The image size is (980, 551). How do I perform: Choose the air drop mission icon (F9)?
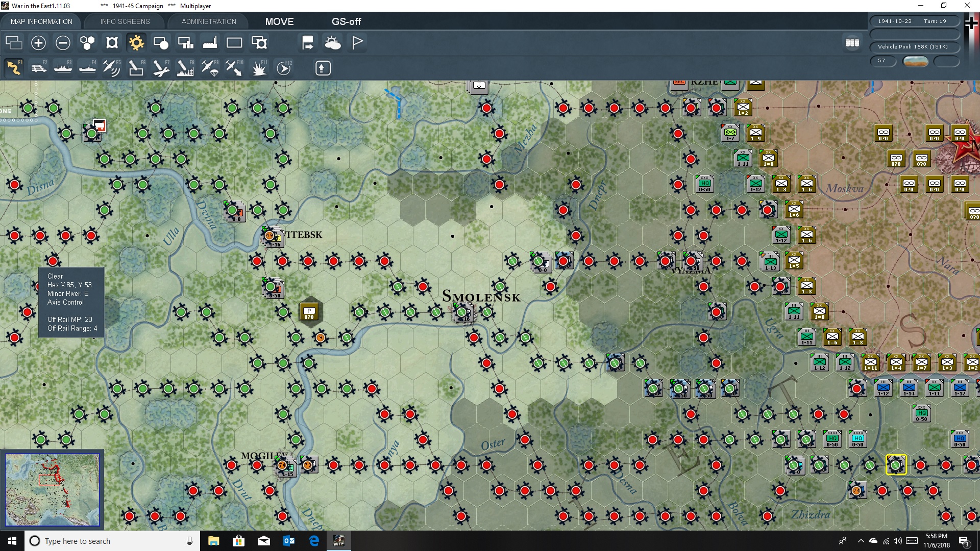(x=209, y=68)
